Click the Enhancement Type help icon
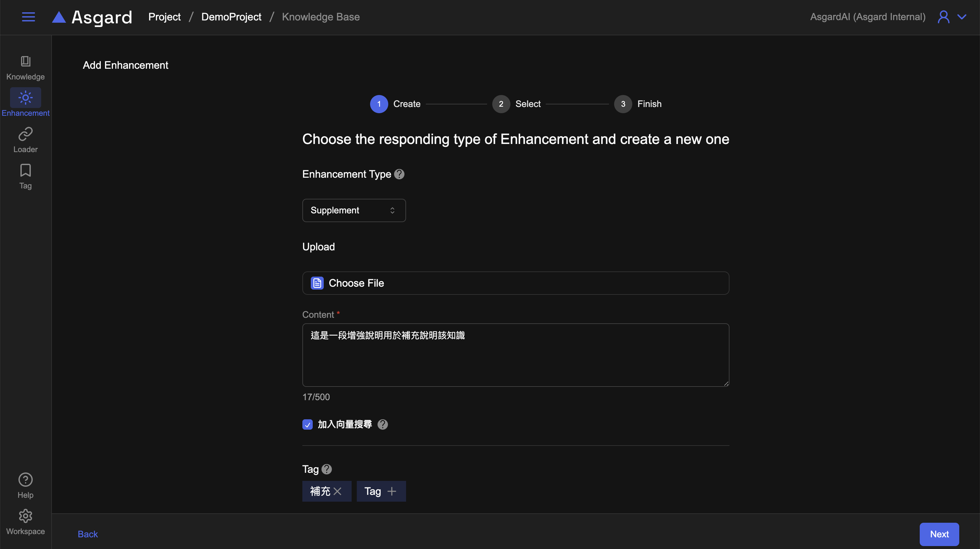Image resolution: width=980 pixels, height=549 pixels. point(399,174)
